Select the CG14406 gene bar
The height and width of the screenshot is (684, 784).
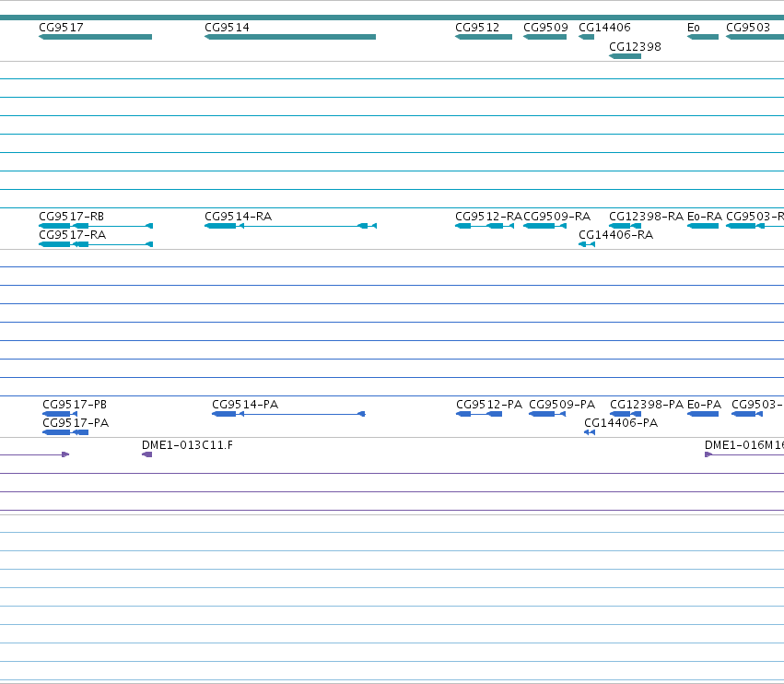click(587, 37)
